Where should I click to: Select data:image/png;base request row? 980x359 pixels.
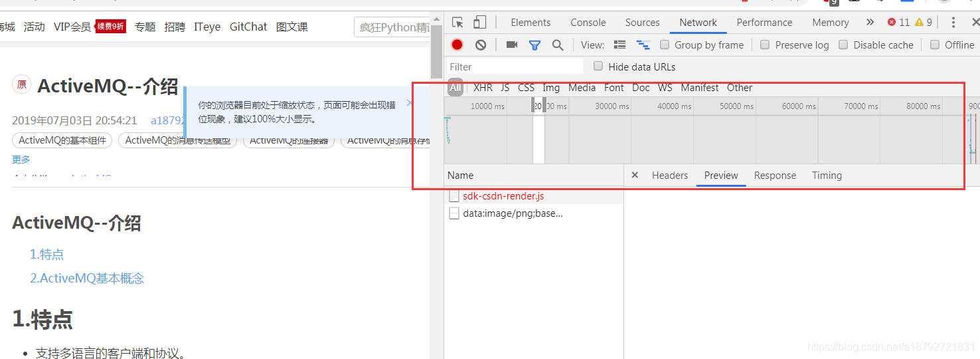pyautogui.click(x=534, y=213)
